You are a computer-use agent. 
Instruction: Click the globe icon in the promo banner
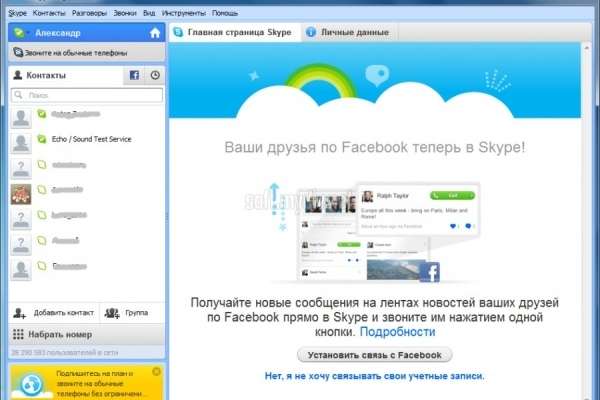[31, 384]
